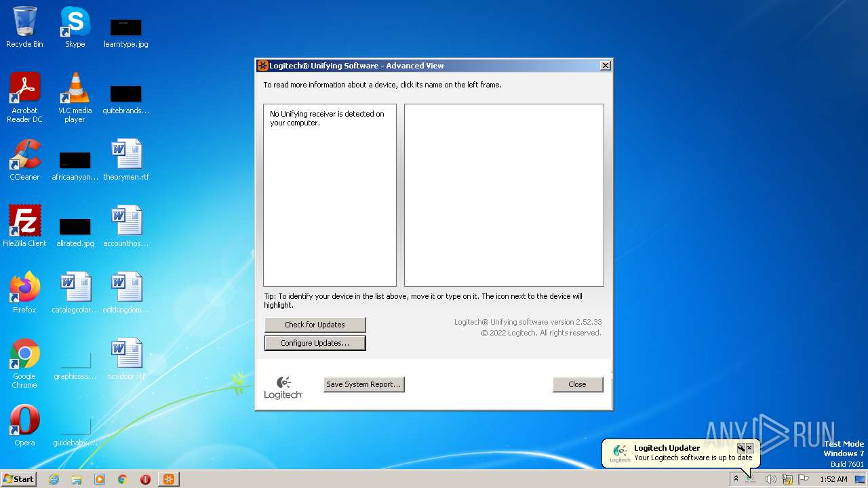The height and width of the screenshot is (488, 868).
Task: Click Chrome icon in the taskbar
Action: tap(123, 479)
